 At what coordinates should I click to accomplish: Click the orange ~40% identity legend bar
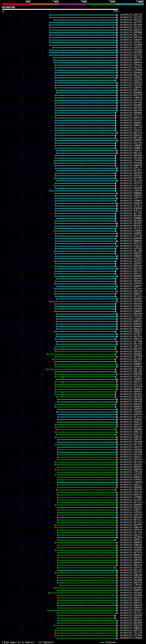tap(45, 4)
